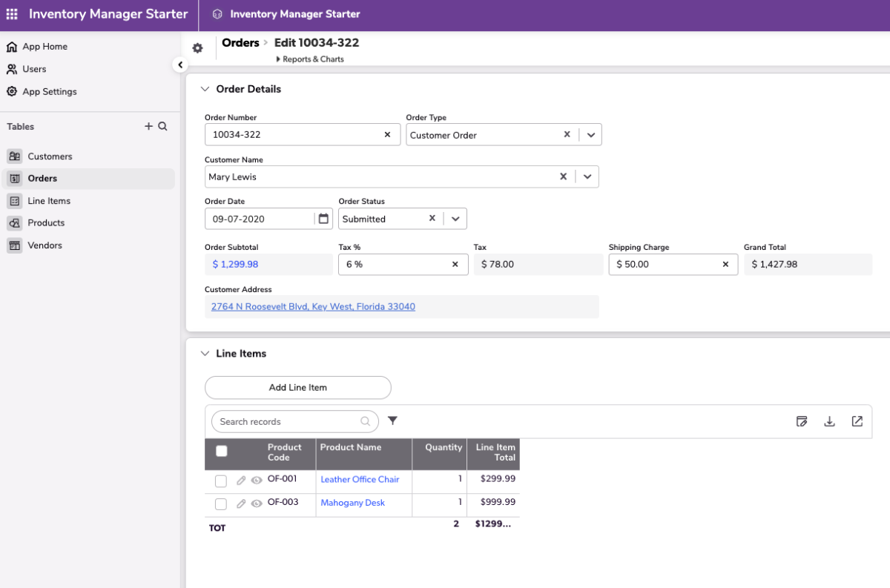This screenshot has height=588, width=890.
Task: Tick the checkbox for the OF-003 row
Action: pyautogui.click(x=220, y=504)
